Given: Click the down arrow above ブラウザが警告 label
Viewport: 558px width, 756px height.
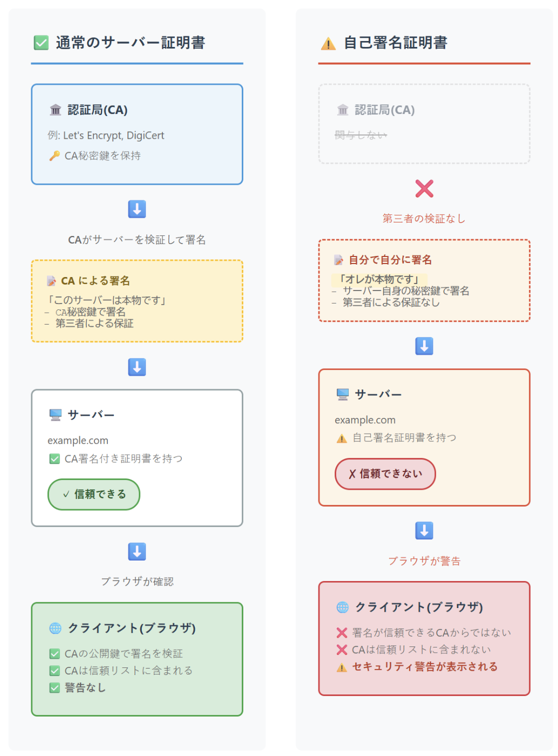Looking at the screenshot, I should click(x=424, y=531).
